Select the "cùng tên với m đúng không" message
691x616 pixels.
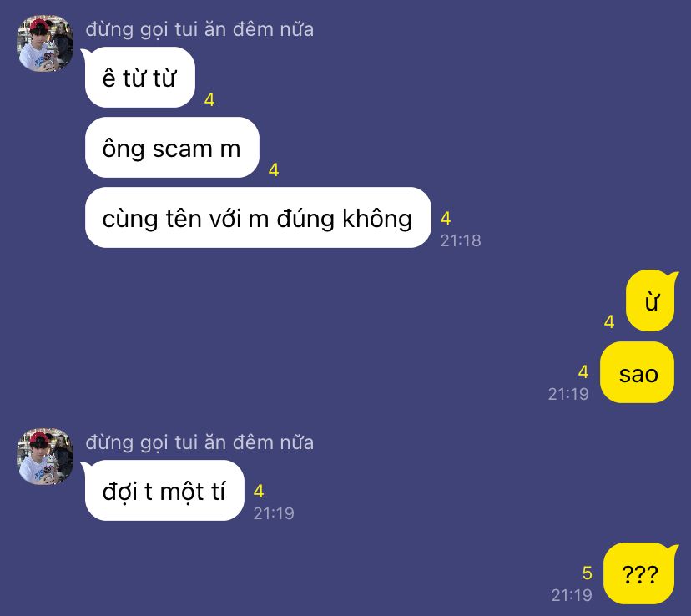point(258,218)
